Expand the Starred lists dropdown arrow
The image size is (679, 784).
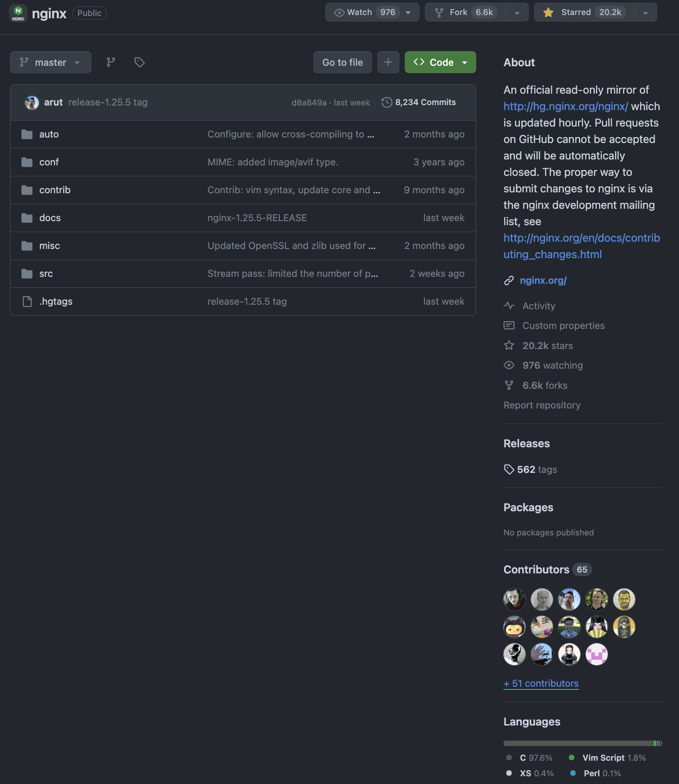646,12
